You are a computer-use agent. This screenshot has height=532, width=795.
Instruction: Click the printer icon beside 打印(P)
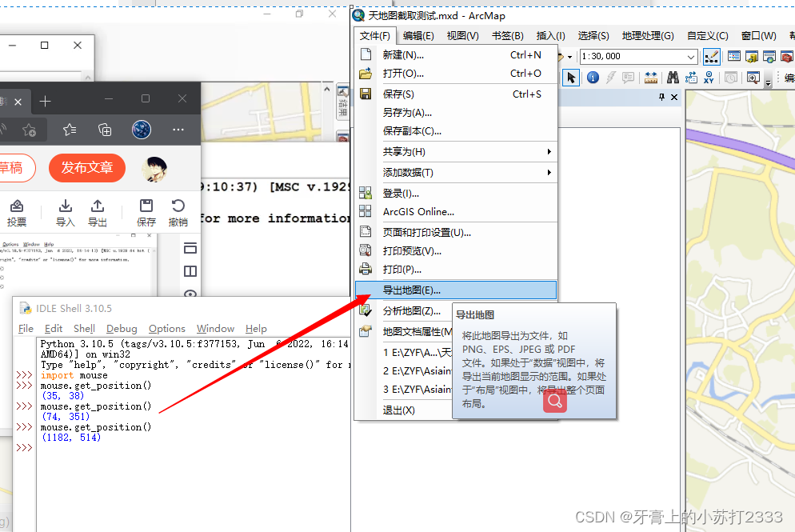tap(366, 269)
